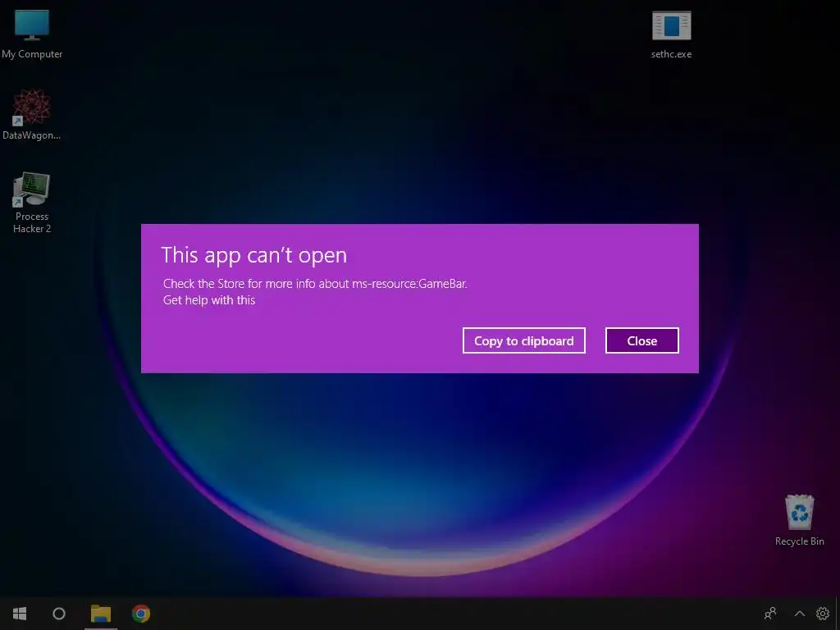Viewport: 840px width, 630px height.
Task: Open the People icon in system tray
Action: click(x=770, y=614)
